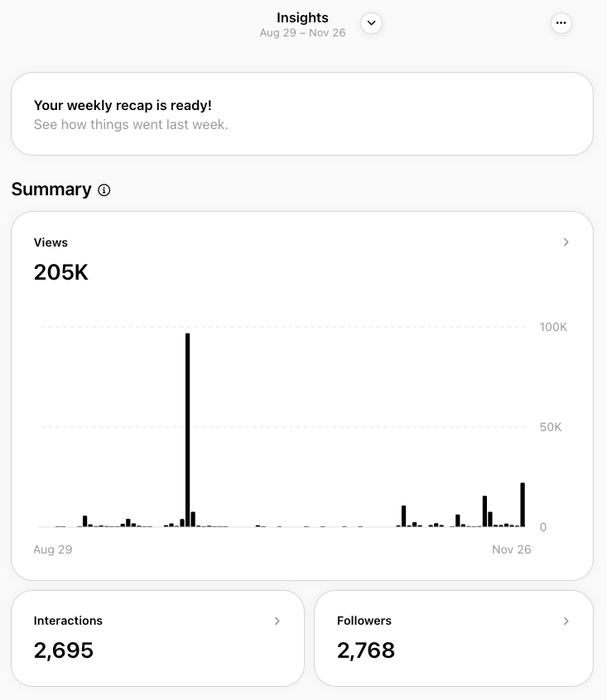
Task: Click the 2,695 interactions count
Action: coord(63,650)
